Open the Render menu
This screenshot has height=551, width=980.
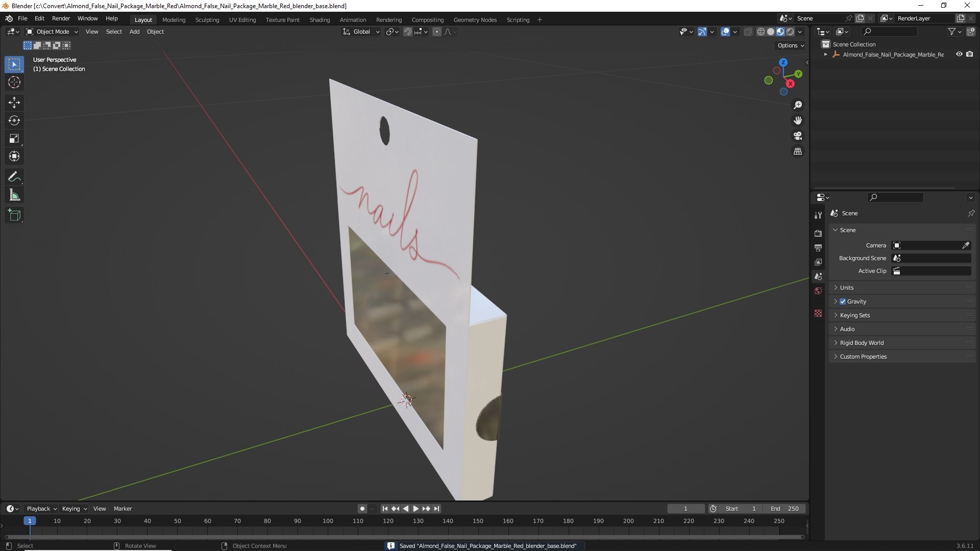tap(61, 18)
